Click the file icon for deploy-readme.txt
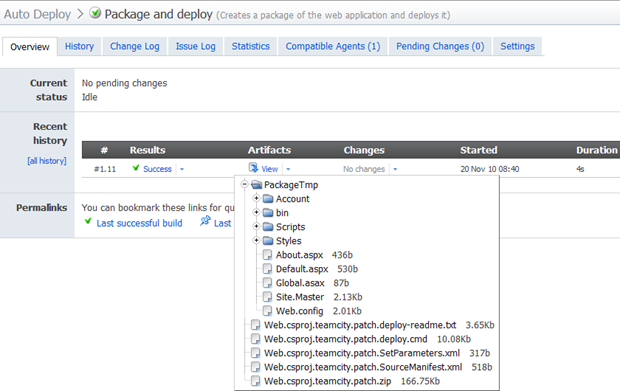The height and width of the screenshot is (391, 620). click(256, 325)
